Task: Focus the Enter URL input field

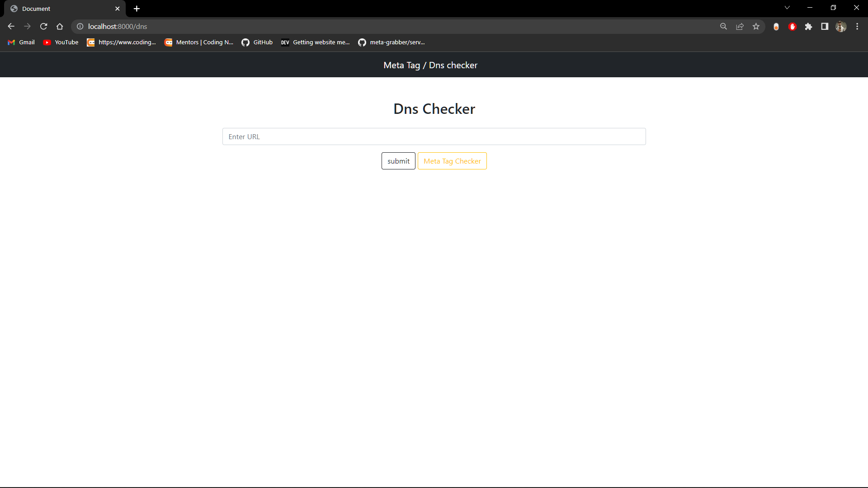Action: [x=434, y=136]
